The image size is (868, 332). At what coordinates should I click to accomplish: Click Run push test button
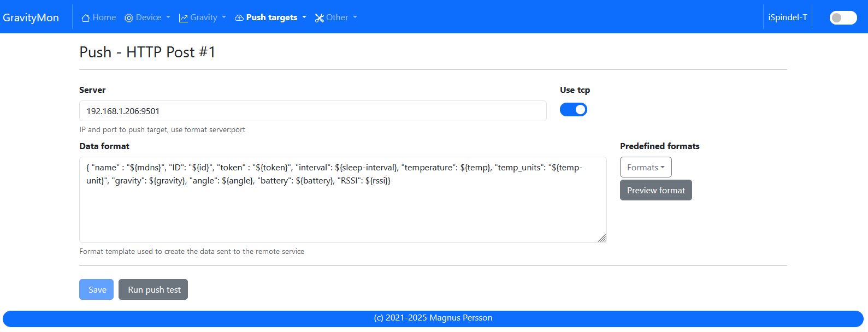153,289
